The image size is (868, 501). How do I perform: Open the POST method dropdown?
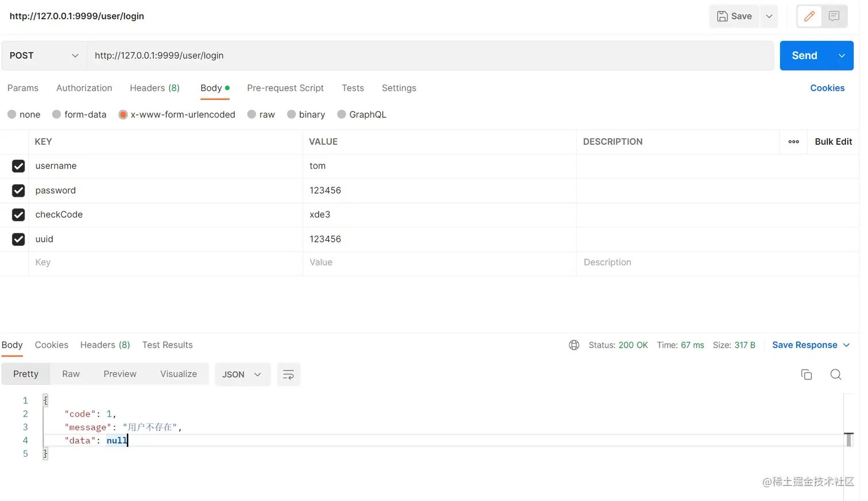(43, 55)
